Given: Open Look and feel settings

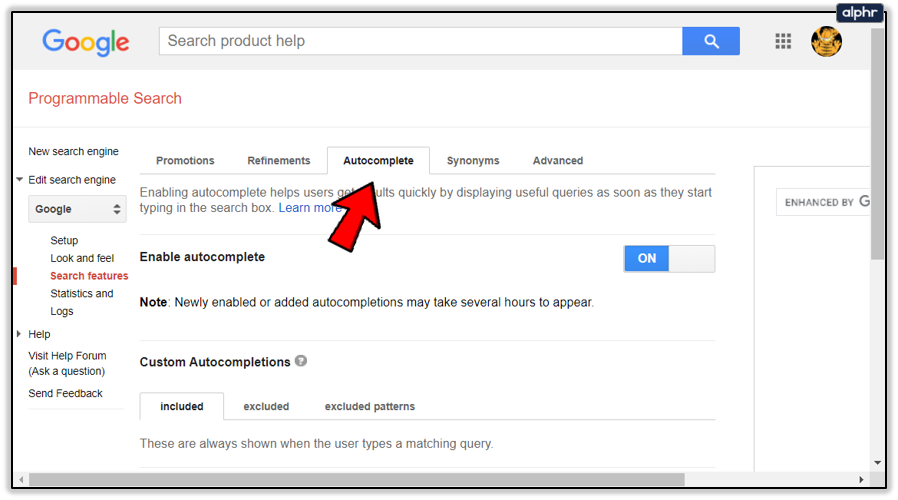Looking at the screenshot, I should pos(82,258).
